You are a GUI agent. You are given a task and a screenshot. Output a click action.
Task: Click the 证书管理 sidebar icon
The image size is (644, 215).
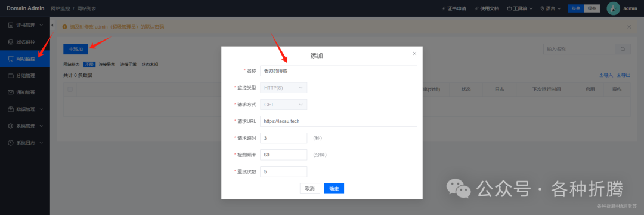11,26
